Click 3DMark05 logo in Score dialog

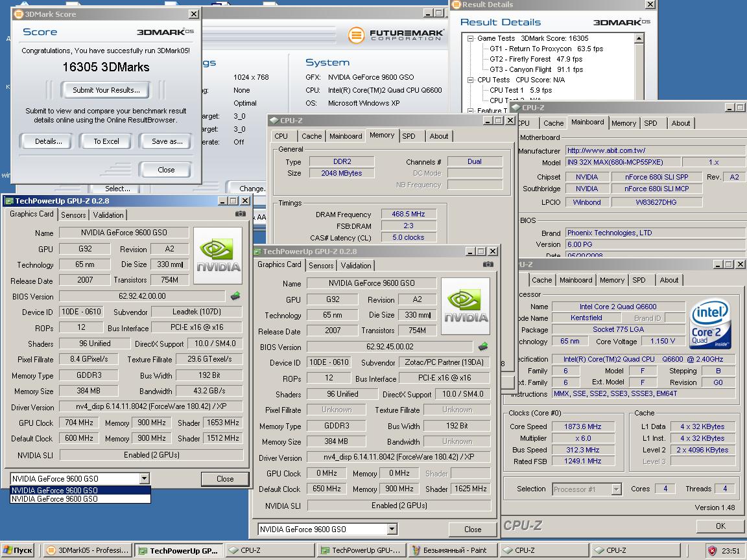pyautogui.click(x=165, y=32)
